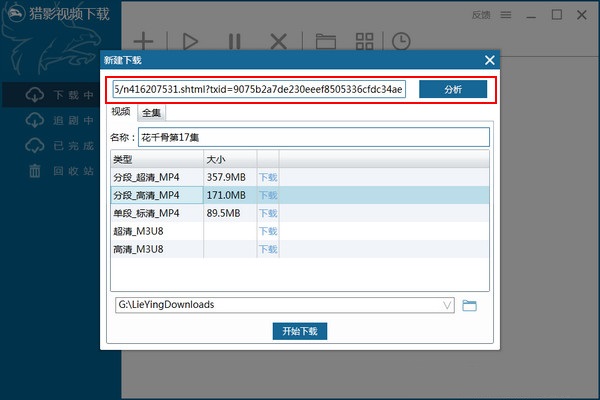Screen dimensions: 600x400
Task: Click the trash icon beside 回收站
Action: (x=35, y=171)
